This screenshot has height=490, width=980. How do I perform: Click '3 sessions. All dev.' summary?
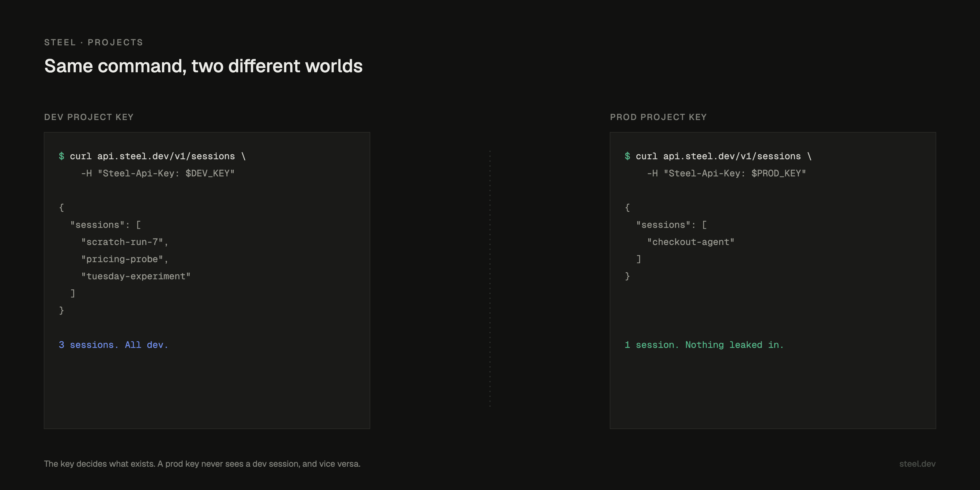coord(113,345)
